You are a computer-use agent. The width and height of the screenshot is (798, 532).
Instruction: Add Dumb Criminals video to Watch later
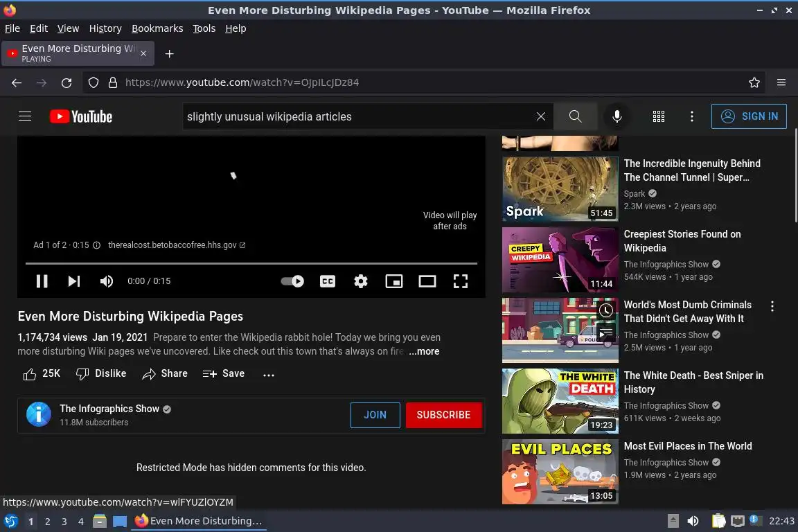[x=605, y=310]
